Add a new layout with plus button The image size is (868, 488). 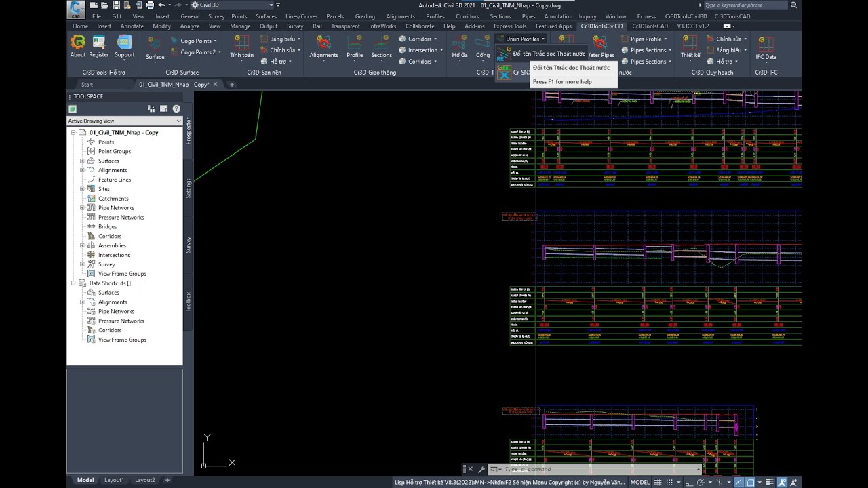[x=167, y=480]
